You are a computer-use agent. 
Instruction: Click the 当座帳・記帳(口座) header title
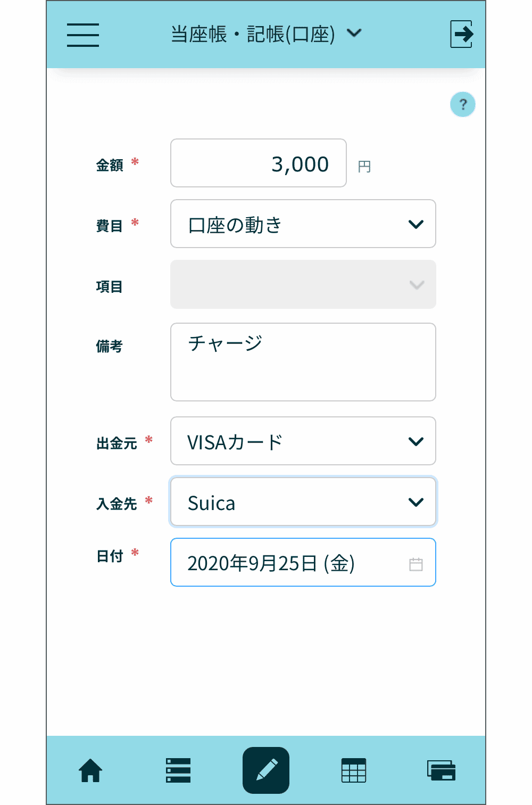(253, 35)
